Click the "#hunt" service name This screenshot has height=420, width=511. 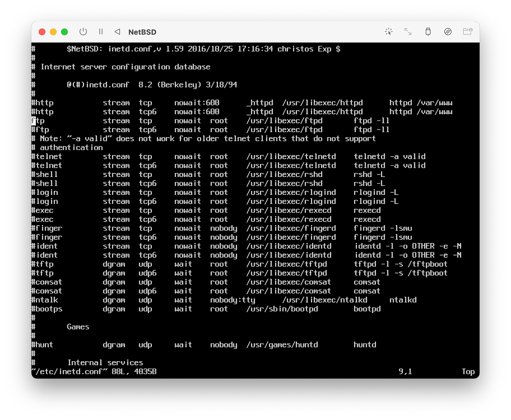point(42,344)
